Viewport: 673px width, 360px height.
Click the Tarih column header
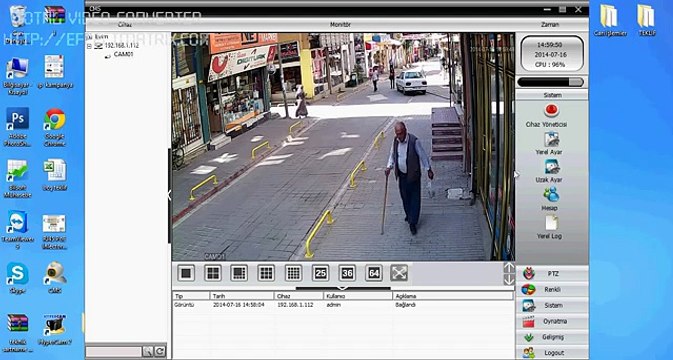click(242, 296)
